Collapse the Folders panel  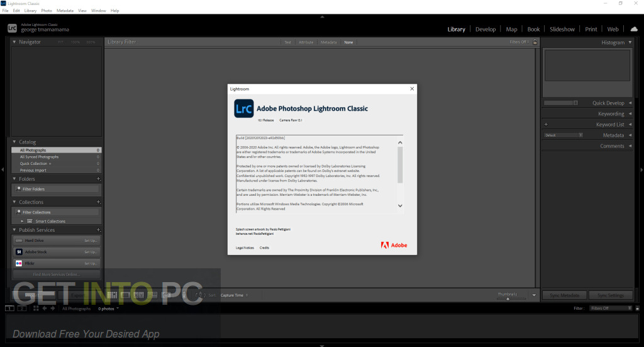(x=14, y=179)
